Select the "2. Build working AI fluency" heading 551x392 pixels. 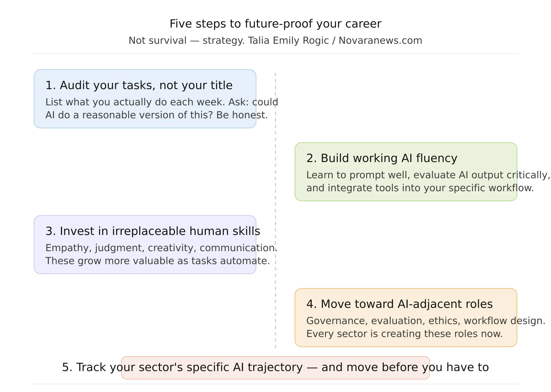382,158
